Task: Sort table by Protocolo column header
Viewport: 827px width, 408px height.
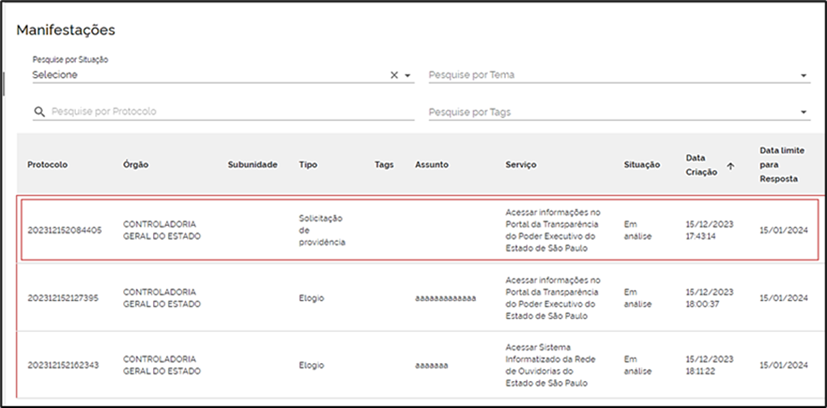Action: 47,164
